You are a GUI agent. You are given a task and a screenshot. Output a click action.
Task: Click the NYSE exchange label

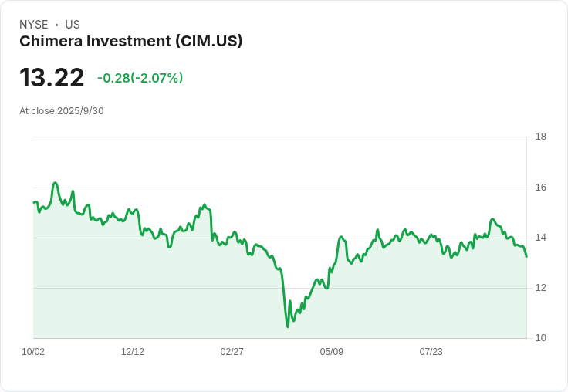(x=33, y=25)
